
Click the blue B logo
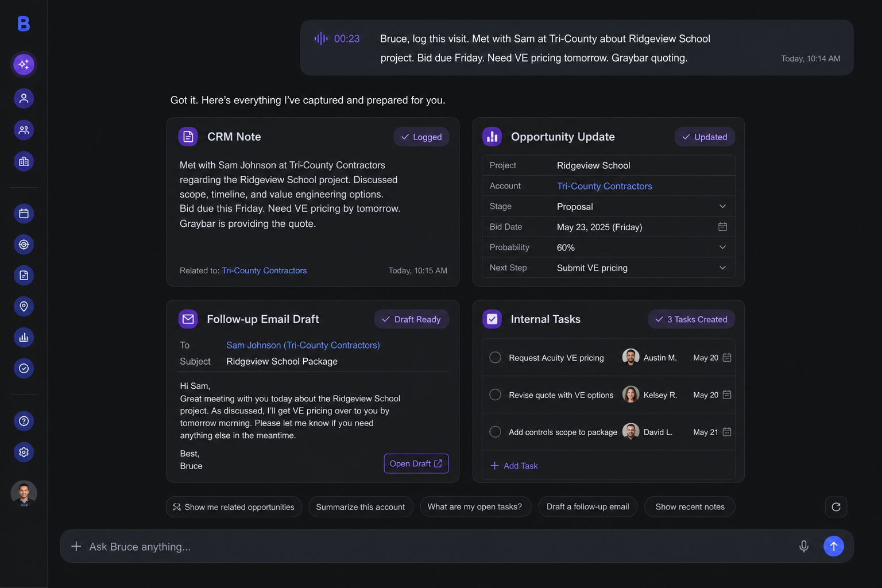tap(24, 24)
